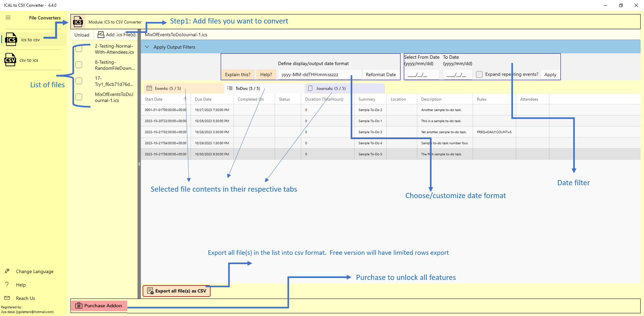Click the Select From Date input field
Screen dimensions: 644x316
click(x=421, y=75)
